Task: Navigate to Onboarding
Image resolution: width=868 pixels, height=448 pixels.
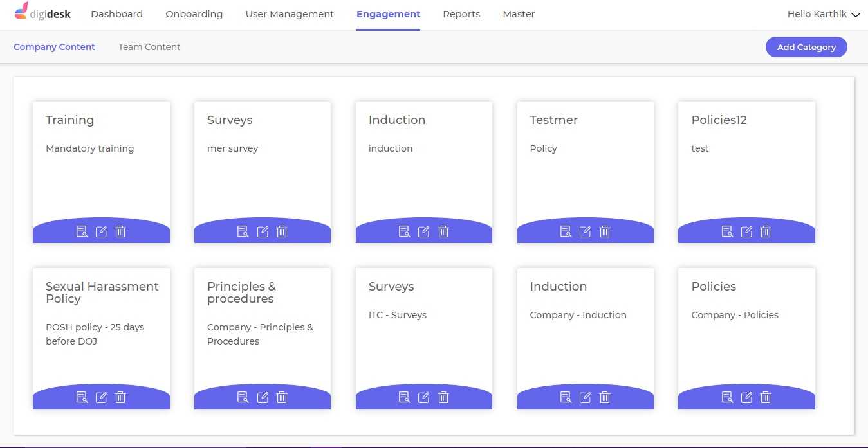Action: pyautogui.click(x=194, y=14)
